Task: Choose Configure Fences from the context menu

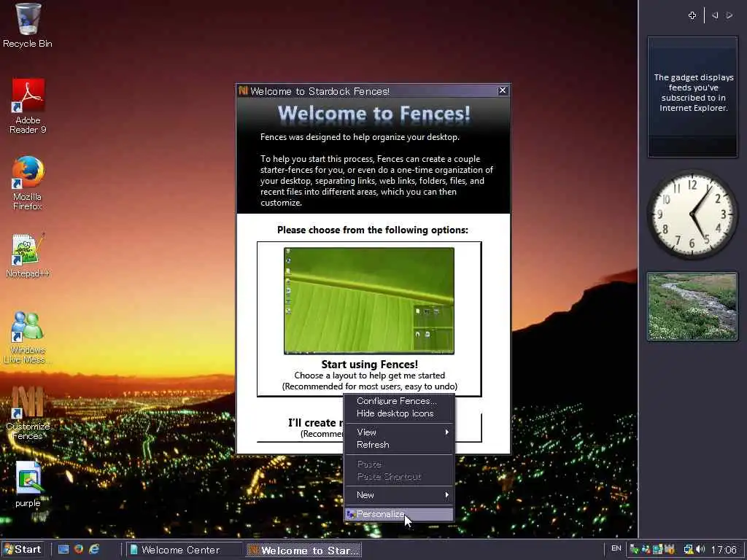Action: click(x=399, y=401)
